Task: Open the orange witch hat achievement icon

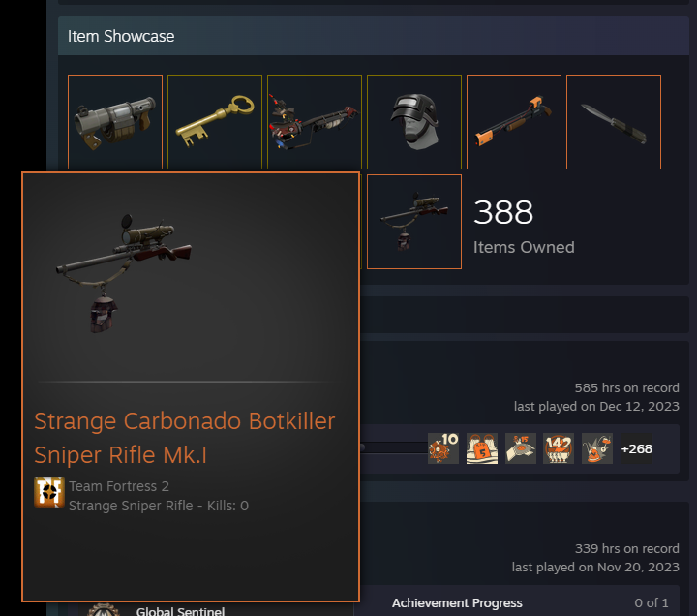Action: tap(597, 448)
